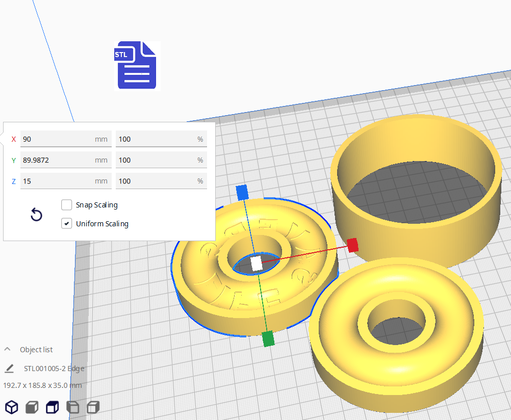
Task: Click the Z dimension field showing 15
Action: point(57,181)
